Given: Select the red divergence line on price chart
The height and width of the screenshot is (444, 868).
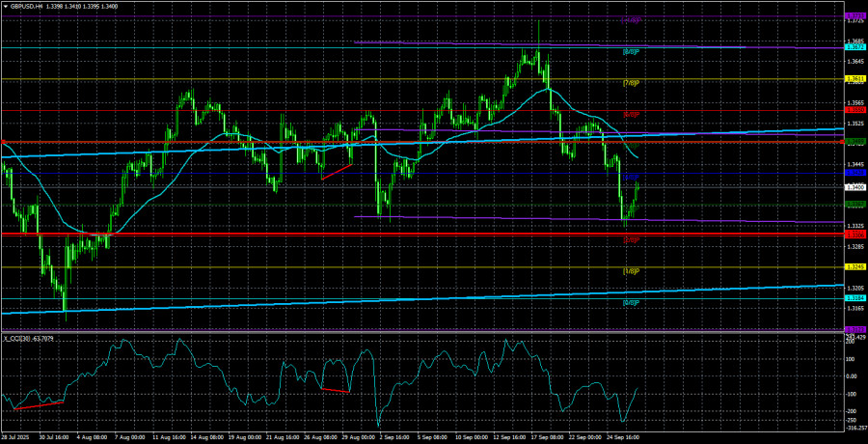Looking at the screenshot, I should pos(337,170).
